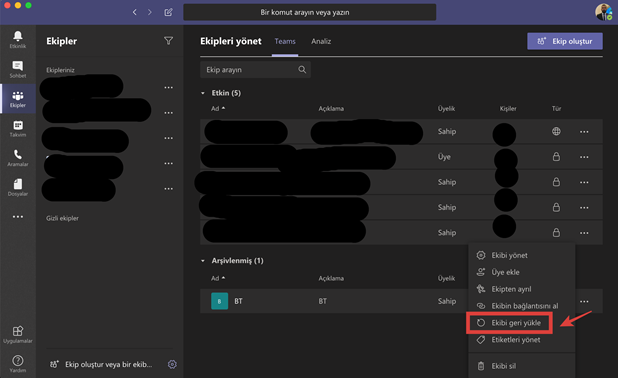The image size is (618, 378).
Task: Open Uygulamalar apps store
Action: [18, 334]
